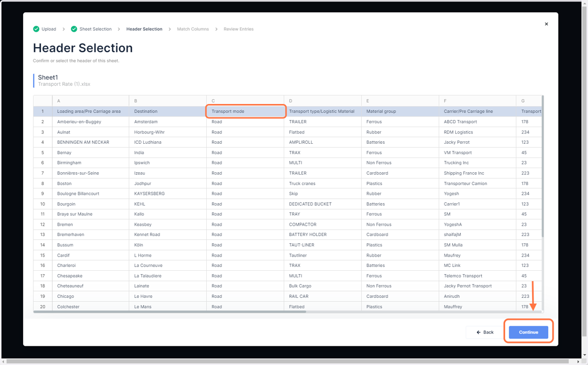Click the Amberieu-en-Bugey cell
Image resolution: width=588 pixels, height=365 pixels.
pyautogui.click(x=90, y=122)
